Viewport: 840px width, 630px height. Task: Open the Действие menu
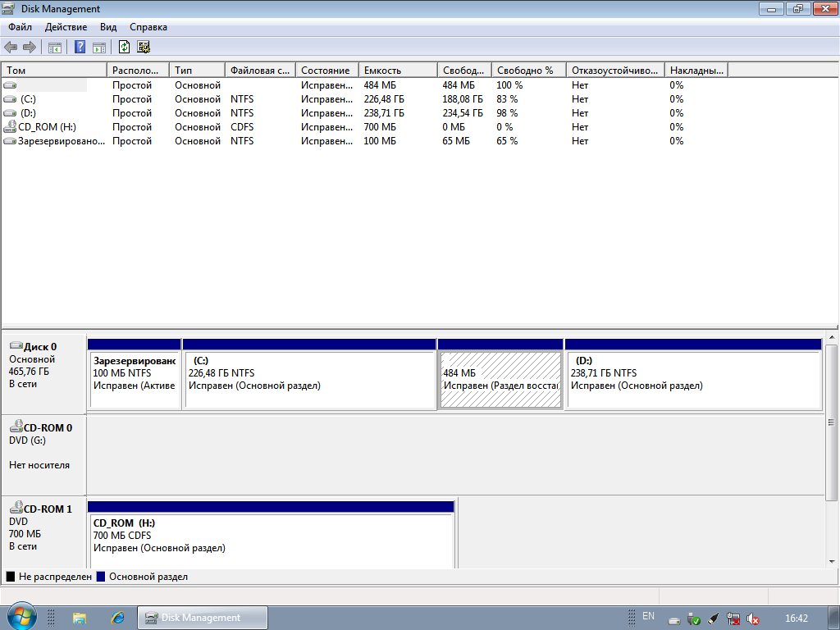click(x=66, y=27)
